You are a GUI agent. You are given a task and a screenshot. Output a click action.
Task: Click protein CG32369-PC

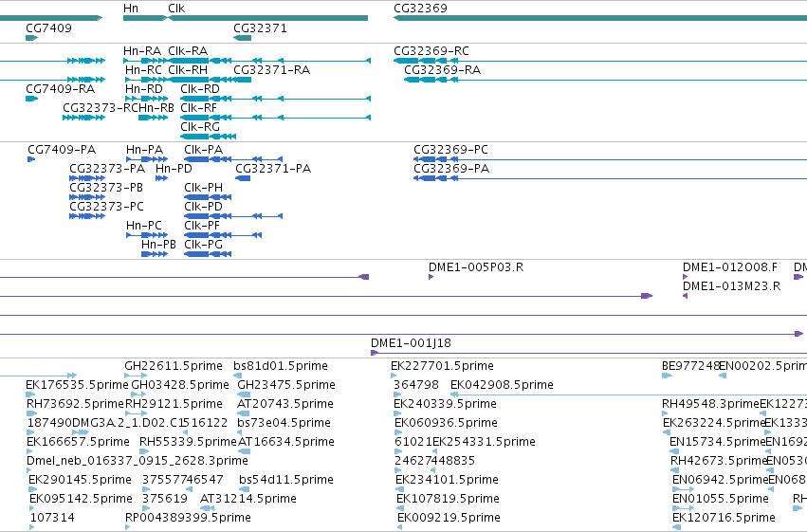coord(450,150)
